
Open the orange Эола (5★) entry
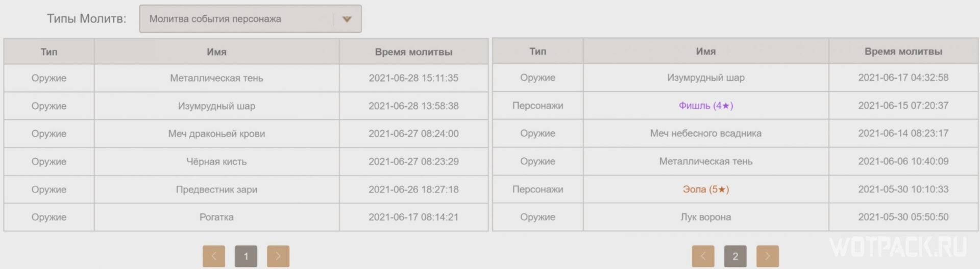pos(706,189)
